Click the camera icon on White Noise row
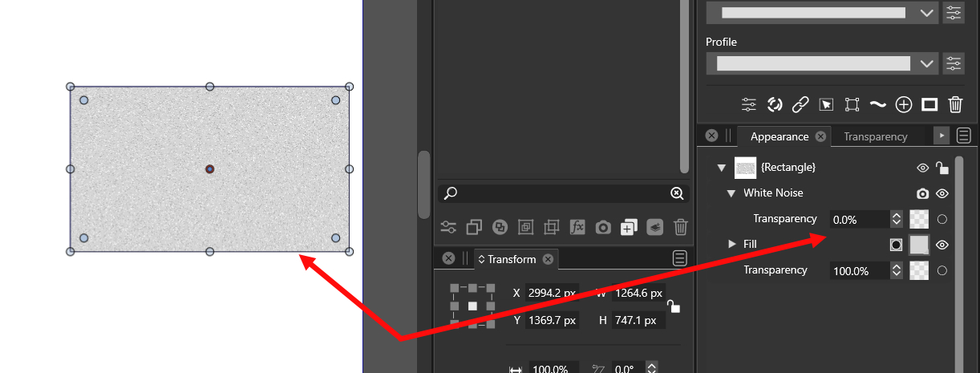This screenshot has height=373, width=980. tap(922, 193)
